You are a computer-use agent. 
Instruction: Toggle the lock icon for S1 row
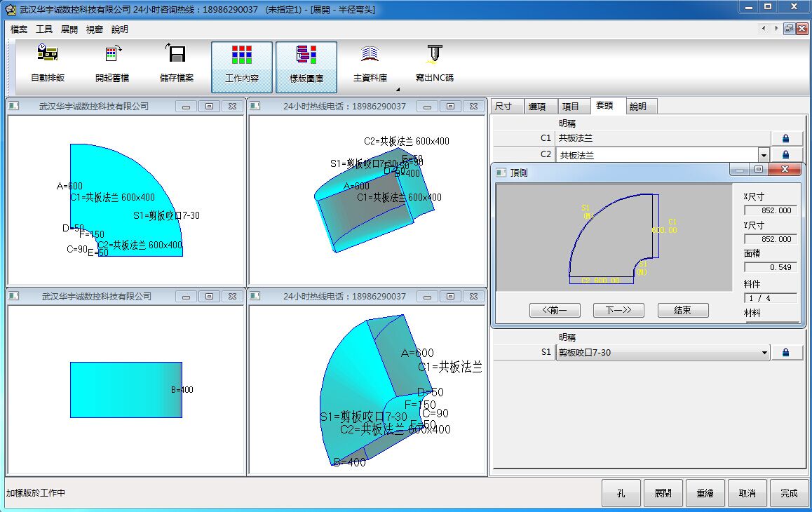tap(785, 353)
